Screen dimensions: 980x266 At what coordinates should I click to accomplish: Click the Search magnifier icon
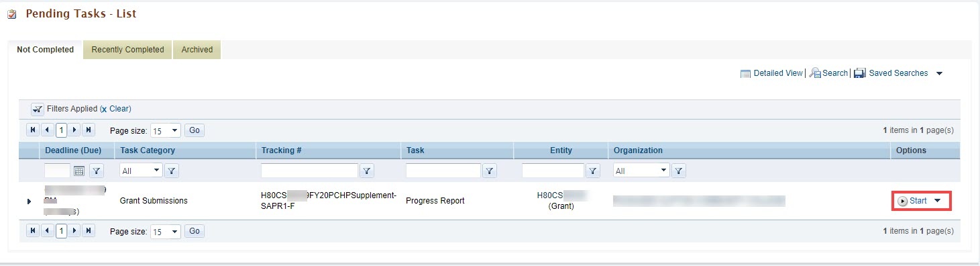coord(815,73)
